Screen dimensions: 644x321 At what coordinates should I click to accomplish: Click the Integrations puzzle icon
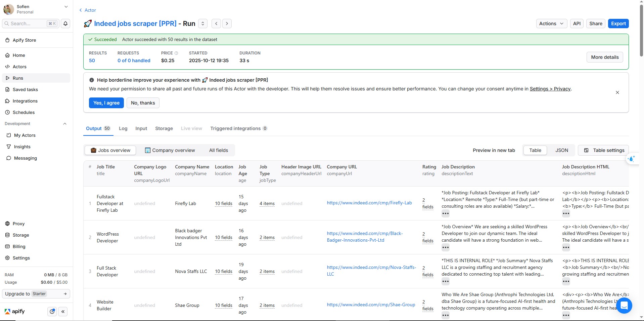coord(8,101)
